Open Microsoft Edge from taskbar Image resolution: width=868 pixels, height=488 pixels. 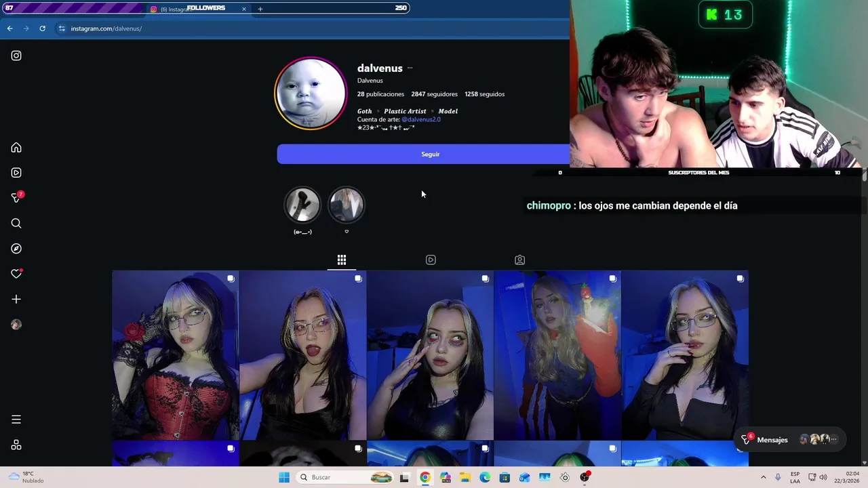pos(485,477)
